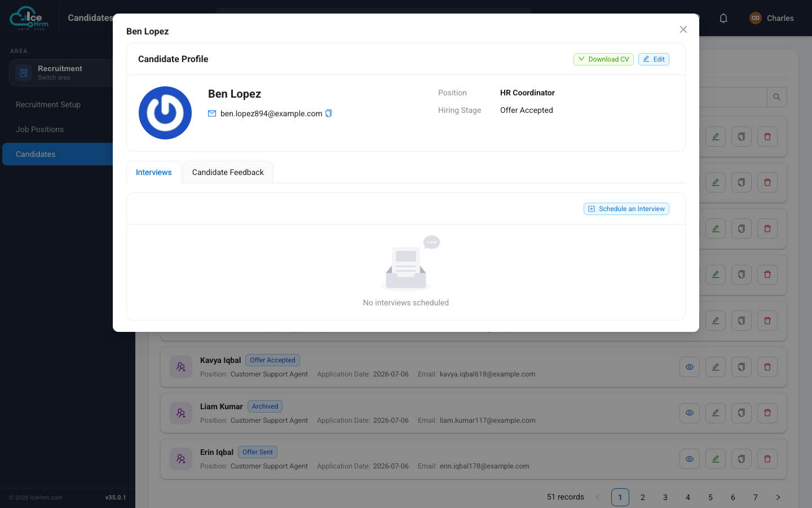
Task: View Liam Kumar's candidate details
Action: (x=690, y=413)
